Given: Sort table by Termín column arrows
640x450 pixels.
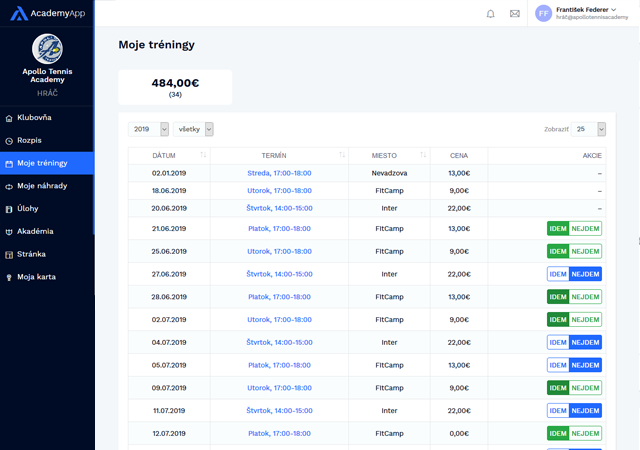Looking at the screenshot, I should pos(342,156).
